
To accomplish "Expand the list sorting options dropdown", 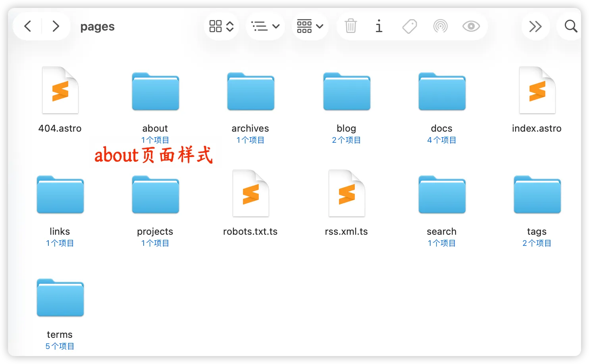I will pos(265,27).
